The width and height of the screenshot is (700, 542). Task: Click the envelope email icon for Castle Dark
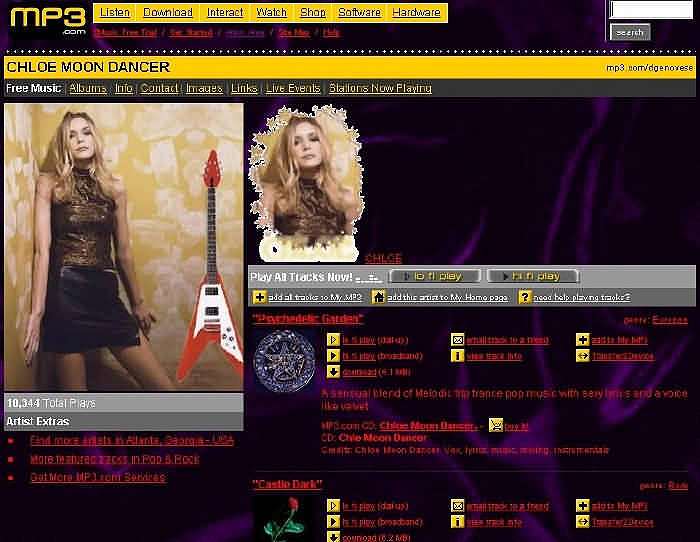pyautogui.click(x=458, y=506)
